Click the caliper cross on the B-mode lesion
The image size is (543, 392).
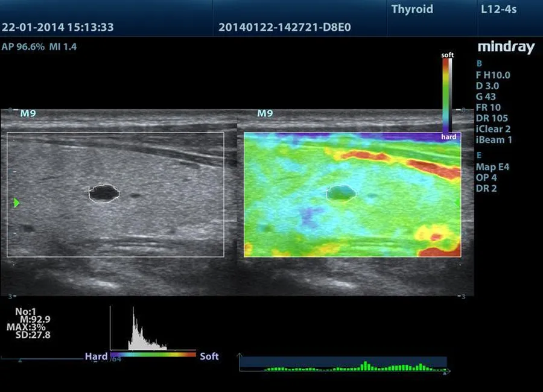(x=91, y=191)
